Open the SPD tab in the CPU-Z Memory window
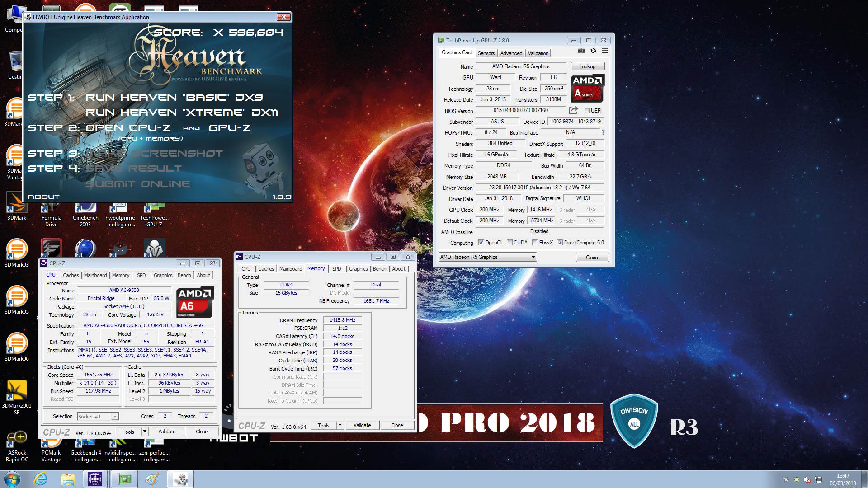 tap(337, 269)
